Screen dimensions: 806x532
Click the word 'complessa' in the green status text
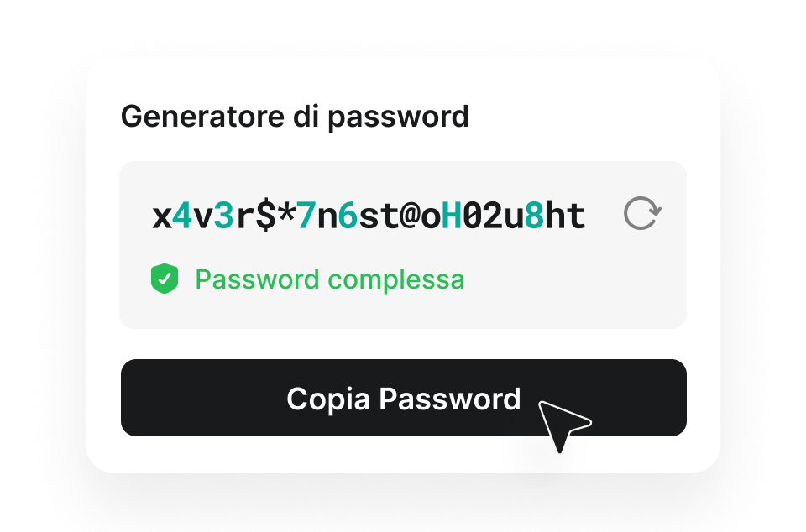396,280
